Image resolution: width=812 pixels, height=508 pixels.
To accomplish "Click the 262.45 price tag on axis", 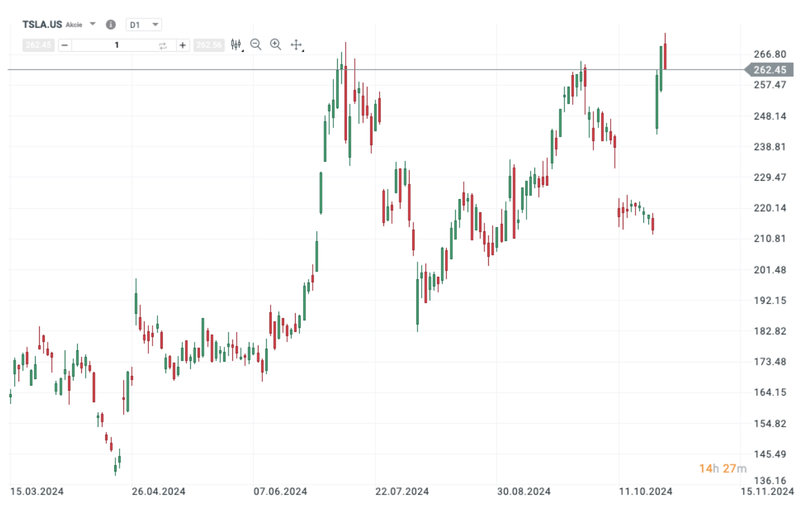I will [x=769, y=70].
